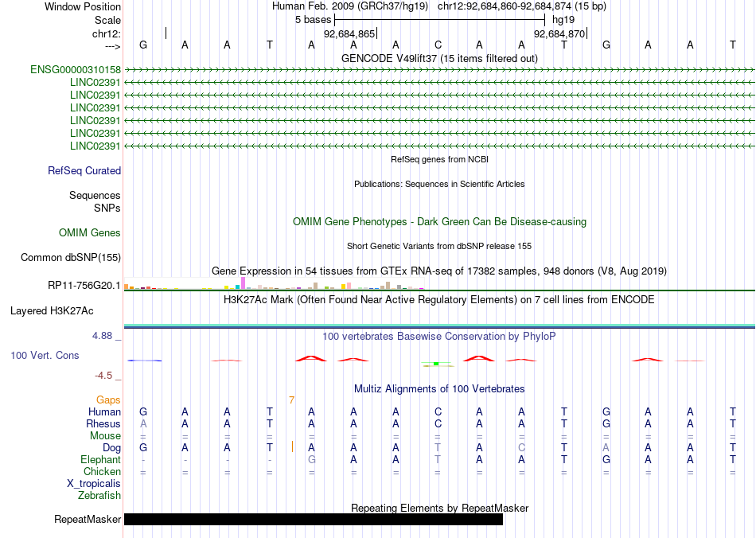The width and height of the screenshot is (756, 538).
Task: Click the Dog species row label
Action: [x=112, y=448]
